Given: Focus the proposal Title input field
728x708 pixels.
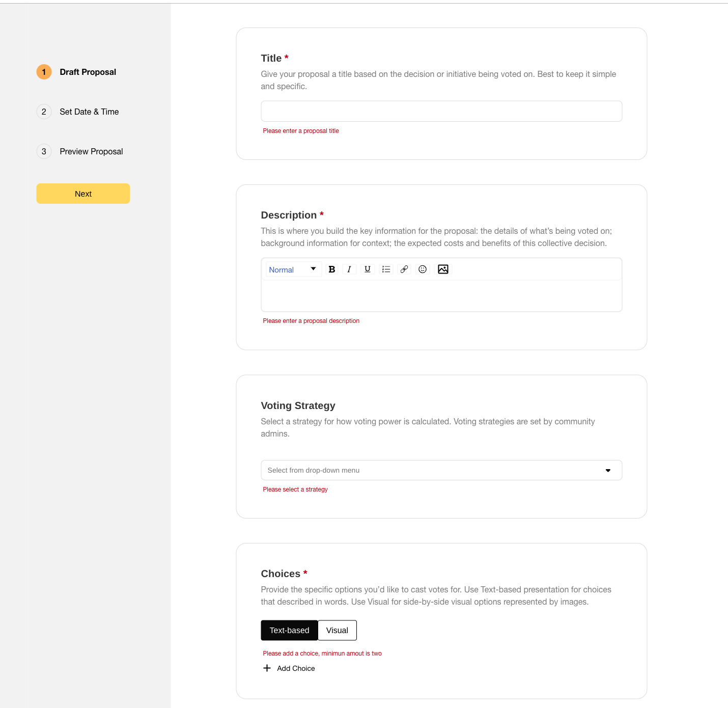Looking at the screenshot, I should pyautogui.click(x=441, y=111).
